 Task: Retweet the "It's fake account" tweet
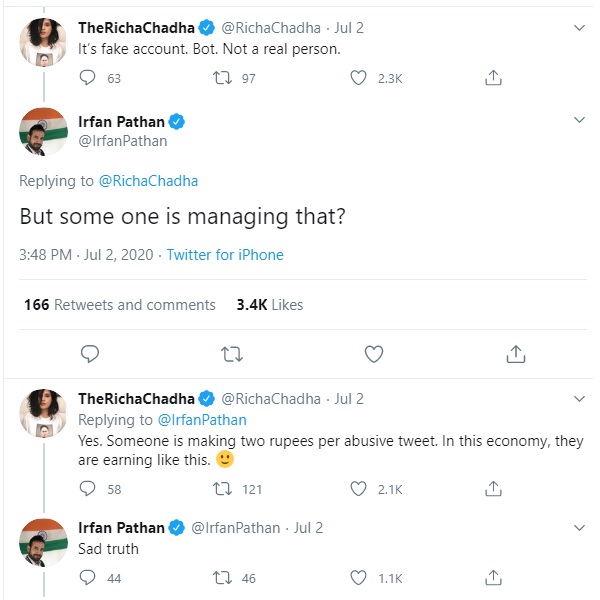click(225, 78)
